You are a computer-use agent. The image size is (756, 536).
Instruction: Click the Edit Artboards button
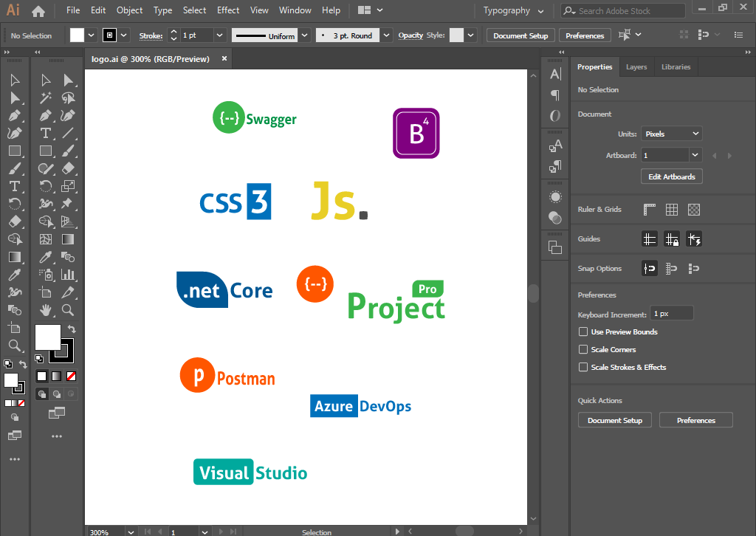pyautogui.click(x=671, y=177)
